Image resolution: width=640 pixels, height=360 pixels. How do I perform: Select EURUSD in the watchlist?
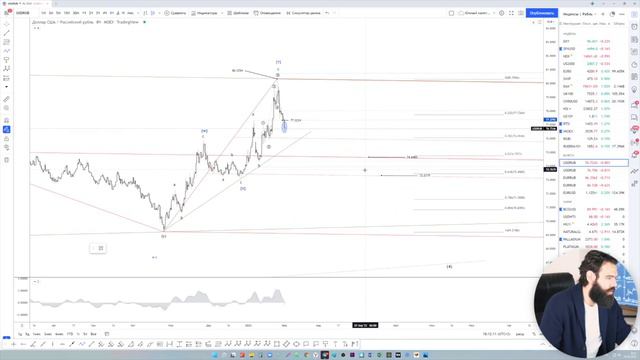pos(594,193)
